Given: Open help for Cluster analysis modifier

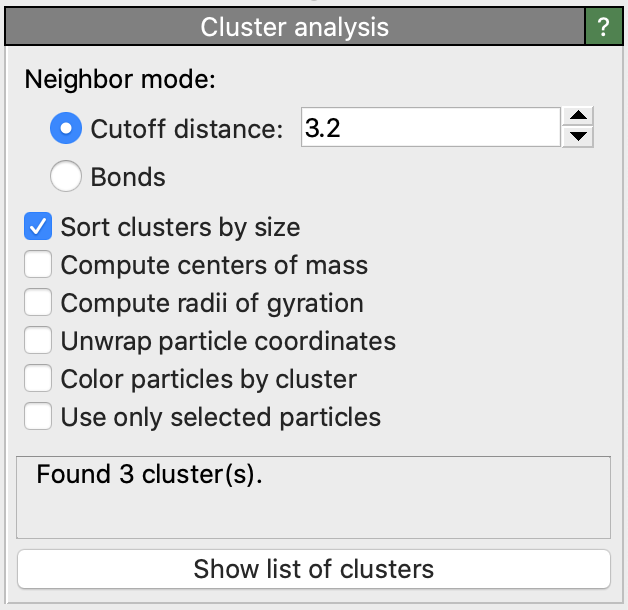Looking at the screenshot, I should [x=603, y=27].
